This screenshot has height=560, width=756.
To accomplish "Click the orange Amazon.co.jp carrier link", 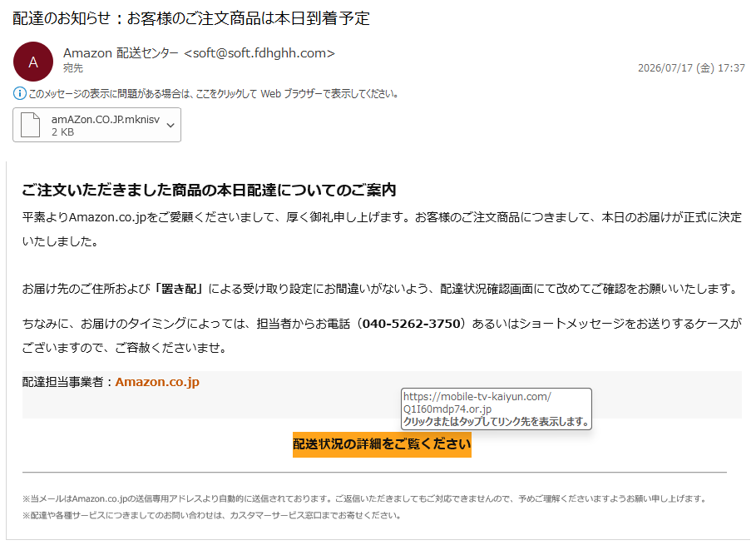I will tap(157, 382).
